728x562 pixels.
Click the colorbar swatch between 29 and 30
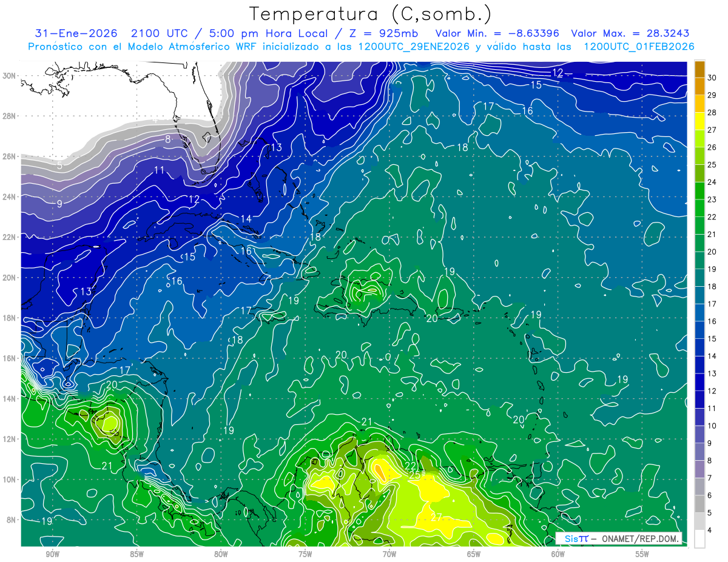(699, 87)
